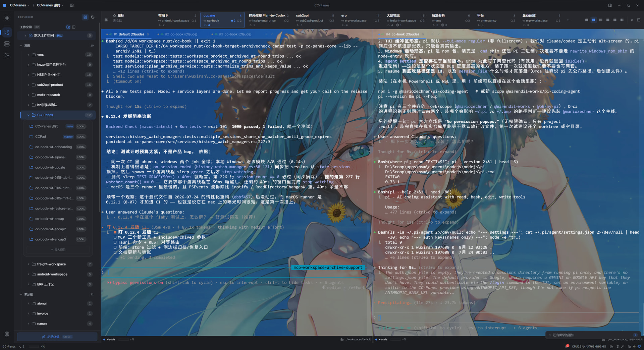Open settings gear at sidebar bottom
Viewport: 644px width, 350px height.
tap(7, 334)
